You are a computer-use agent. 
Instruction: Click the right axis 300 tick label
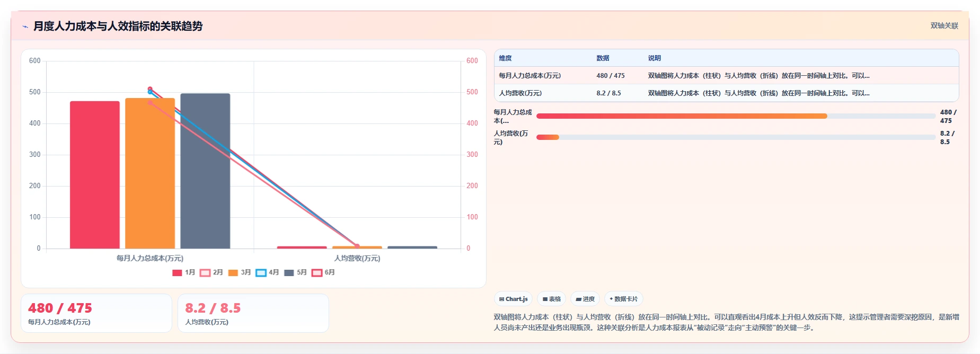pos(472,155)
